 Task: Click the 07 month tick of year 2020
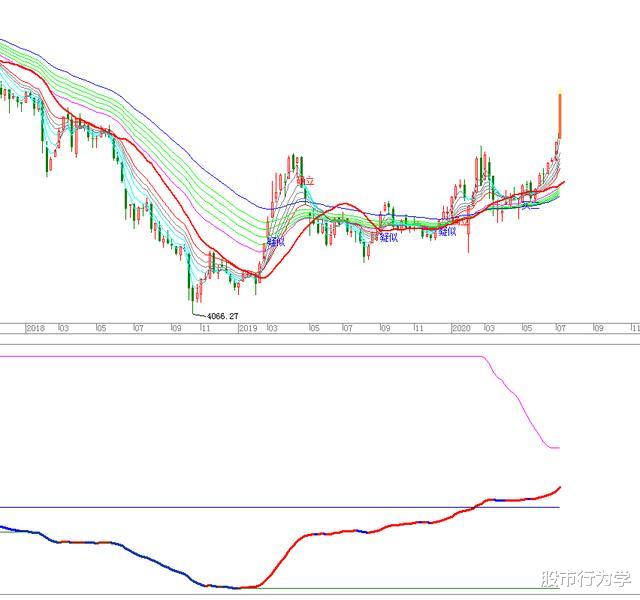coord(561,328)
